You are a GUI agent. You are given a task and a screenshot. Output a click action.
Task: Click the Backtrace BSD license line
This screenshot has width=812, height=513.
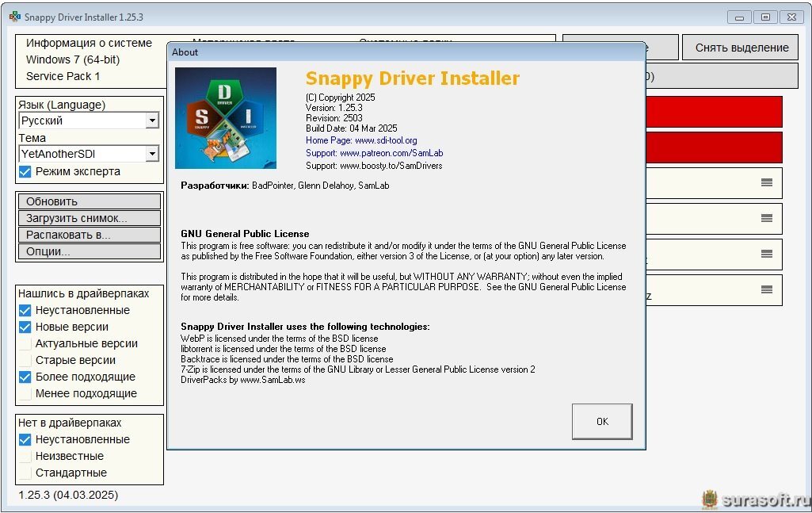(x=287, y=359)
